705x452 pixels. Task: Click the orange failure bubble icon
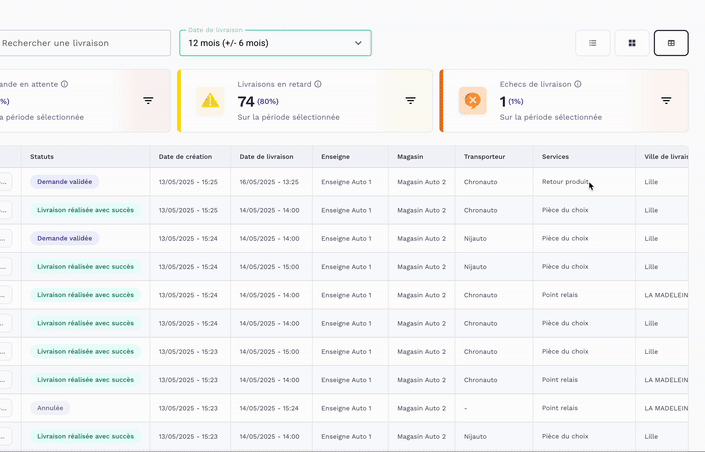pyautogui.click(x=473, y=101)
